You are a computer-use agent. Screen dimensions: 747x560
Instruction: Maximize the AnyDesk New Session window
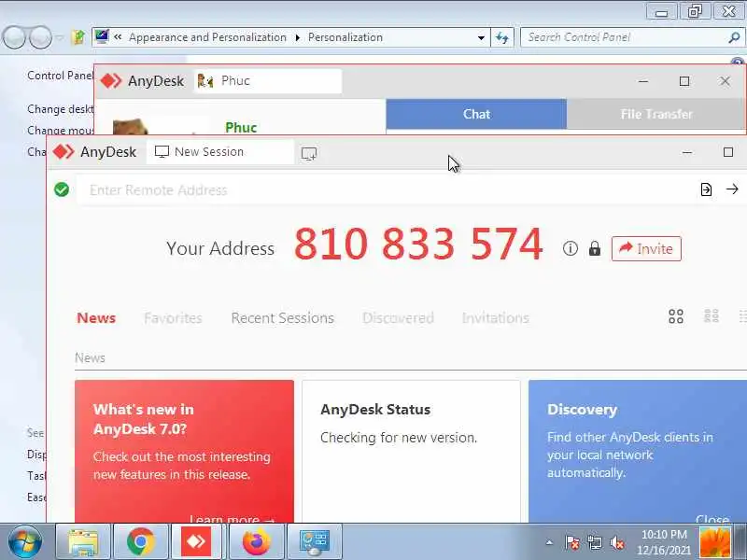click(x=728, y=152)
